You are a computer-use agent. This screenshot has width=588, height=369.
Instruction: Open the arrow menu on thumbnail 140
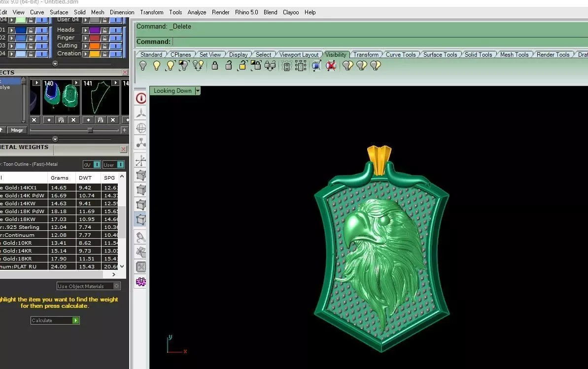[76, 82]
